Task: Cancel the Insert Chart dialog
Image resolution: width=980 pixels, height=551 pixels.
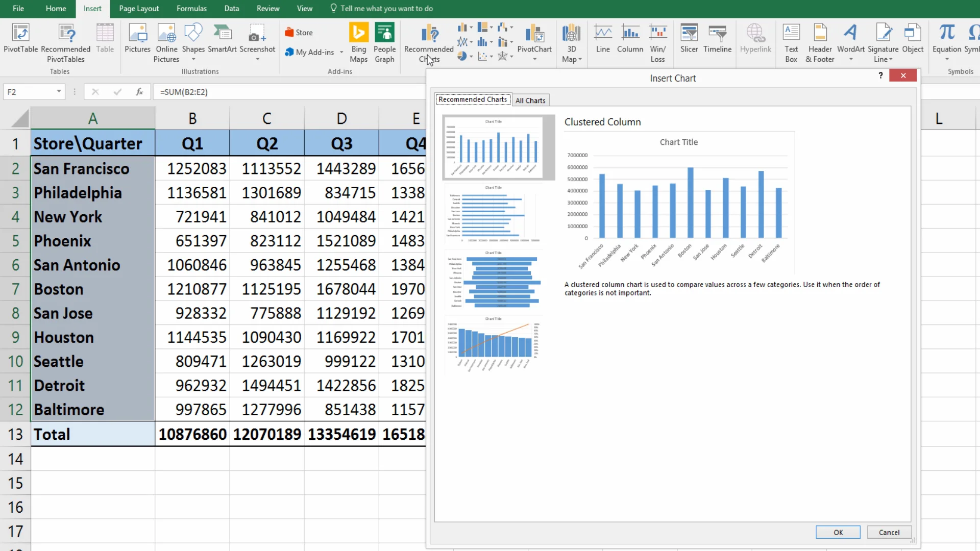Action: click(889, 532)
